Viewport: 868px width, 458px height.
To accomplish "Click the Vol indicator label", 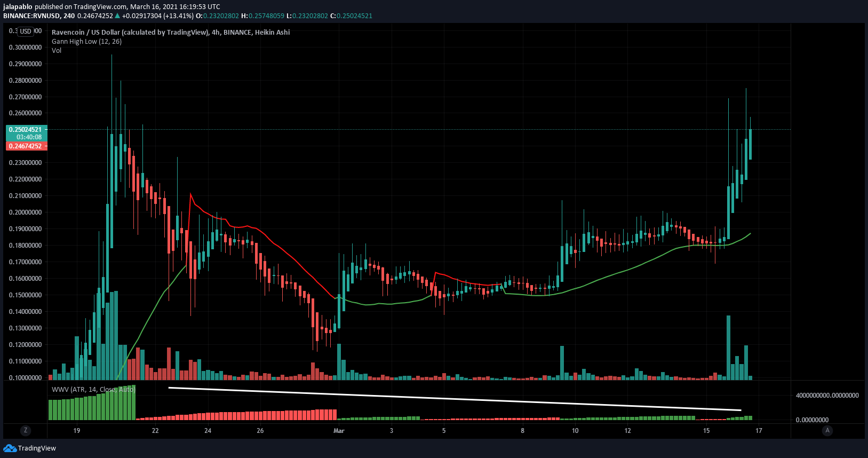I will (x=57, y=51).
